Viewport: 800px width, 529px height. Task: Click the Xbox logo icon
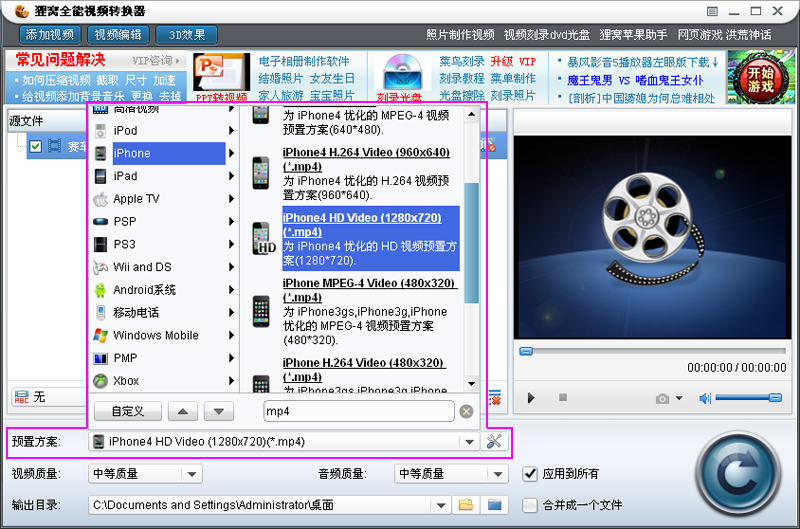click(x=101, y=381)
